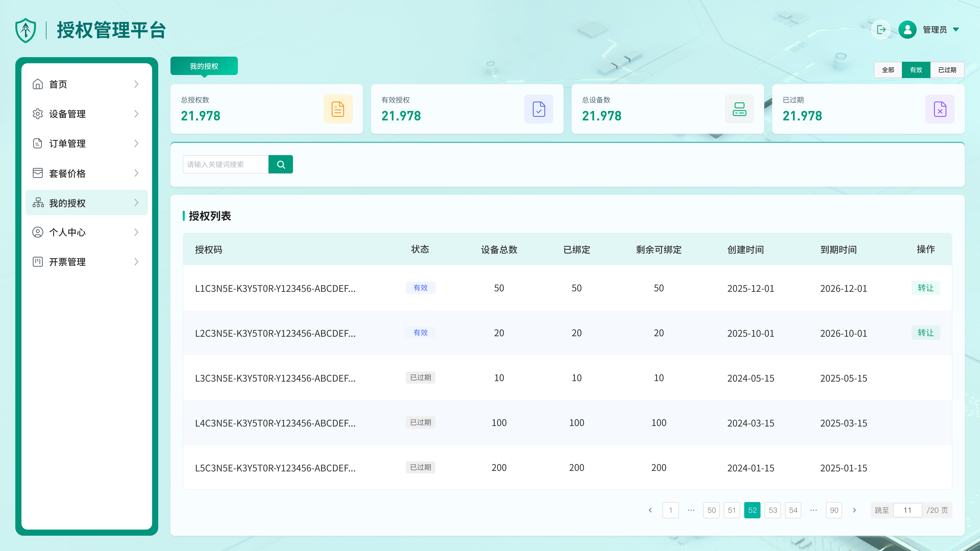Viewport: 980px width, 551px height.
Task: Click the 总授权数 orange document icon
Action: pyautogui.click(x=338, y=109)
